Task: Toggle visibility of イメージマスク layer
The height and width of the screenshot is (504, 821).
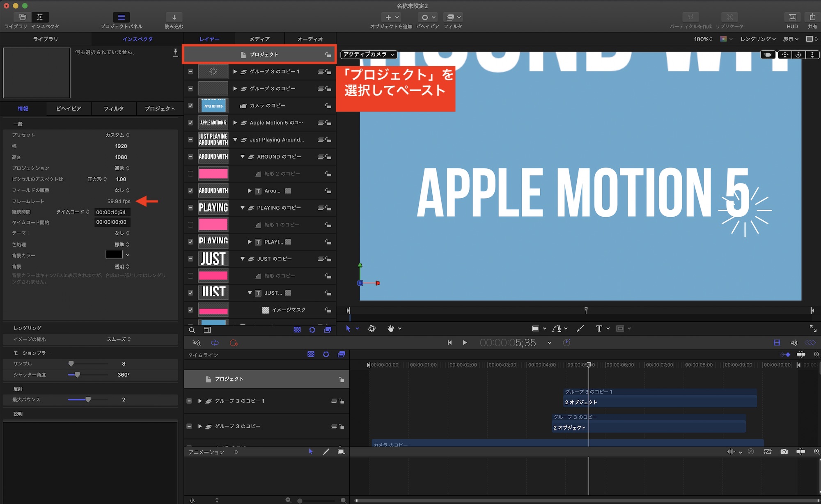Action: (190, 310)
